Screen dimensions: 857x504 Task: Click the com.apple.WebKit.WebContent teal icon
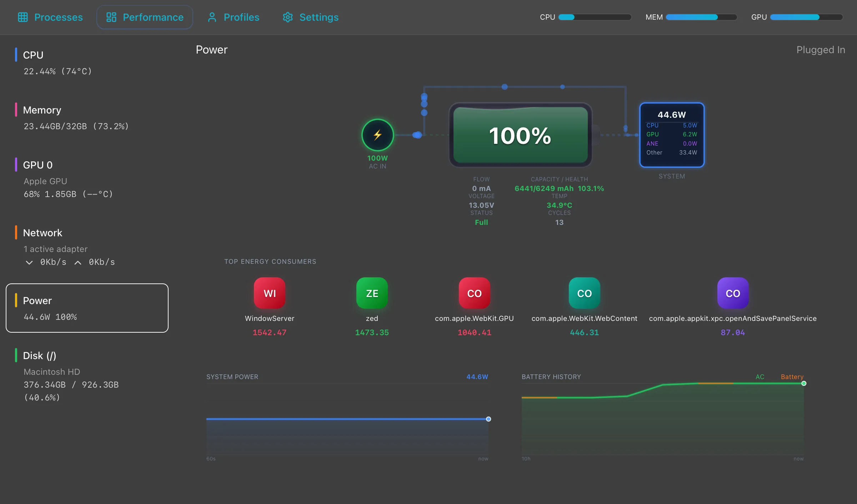tap(584, 293)
